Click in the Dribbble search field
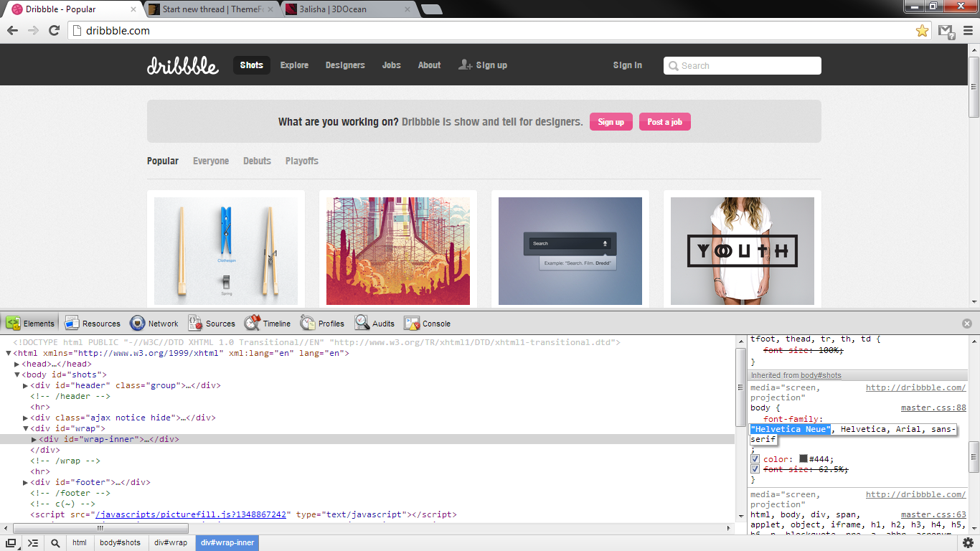The image size is (980, 551). (x=742, y=65)
